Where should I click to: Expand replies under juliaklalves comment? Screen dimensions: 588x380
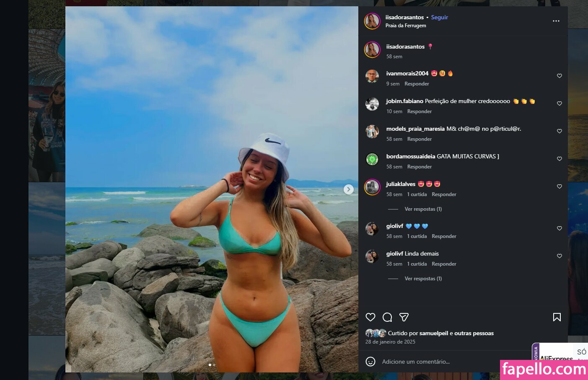423,209
